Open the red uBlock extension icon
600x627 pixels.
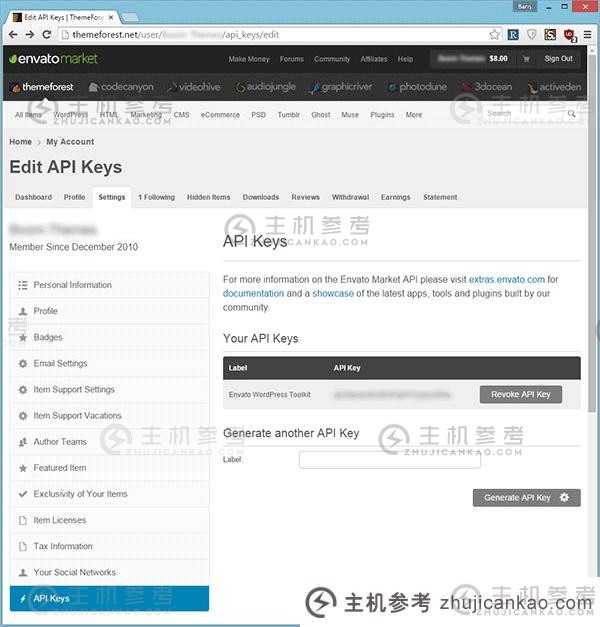[x=570, y=35]
